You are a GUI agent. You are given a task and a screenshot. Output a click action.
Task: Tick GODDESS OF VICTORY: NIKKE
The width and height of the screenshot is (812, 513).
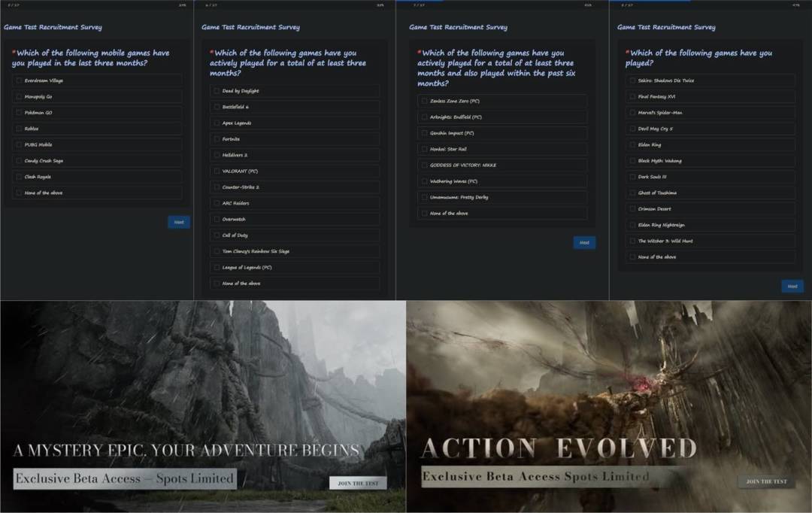click(502, 165)
